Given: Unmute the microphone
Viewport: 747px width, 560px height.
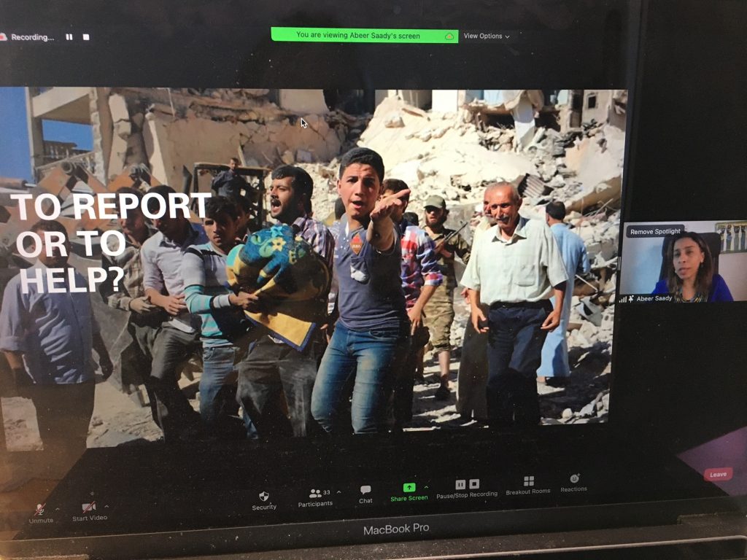Looking at the screenshot, I should pyautogui.click(x=41, y=514).
